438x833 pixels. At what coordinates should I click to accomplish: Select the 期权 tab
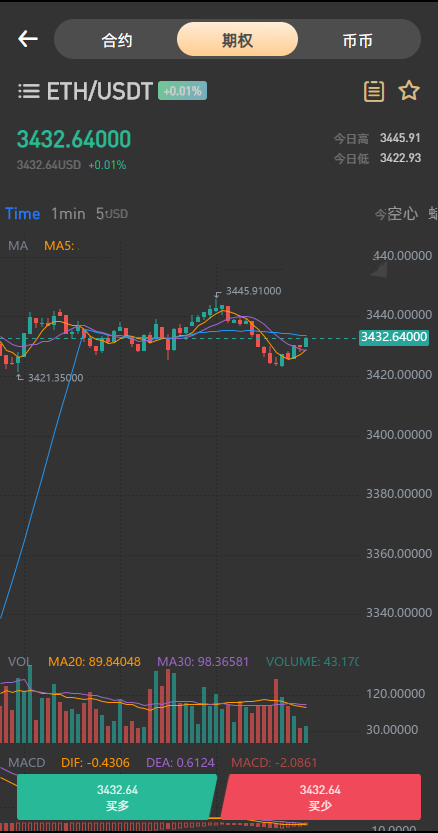tap(237, 39)
